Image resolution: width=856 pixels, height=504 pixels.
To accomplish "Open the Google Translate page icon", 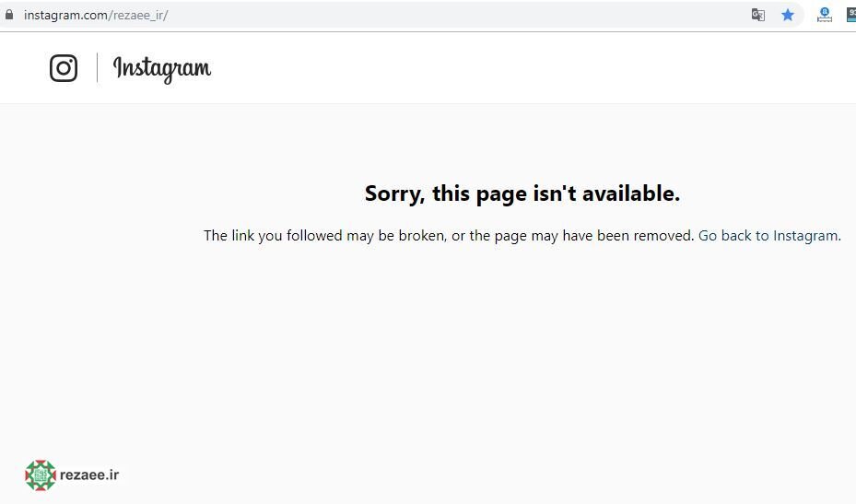I will 757,15.
